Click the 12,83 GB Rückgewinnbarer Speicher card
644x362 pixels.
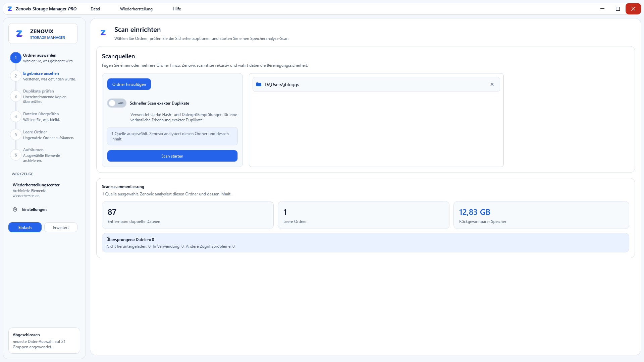pos(541,215)
